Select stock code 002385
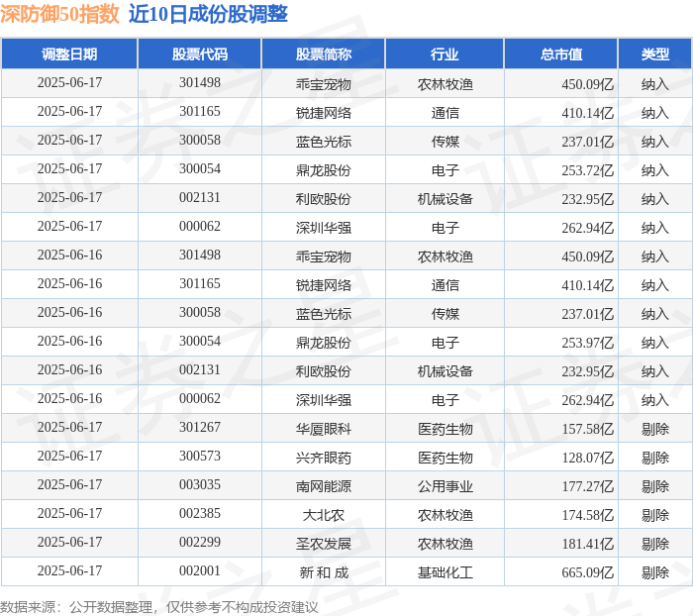The image size is (693, 616). point(200,513)
